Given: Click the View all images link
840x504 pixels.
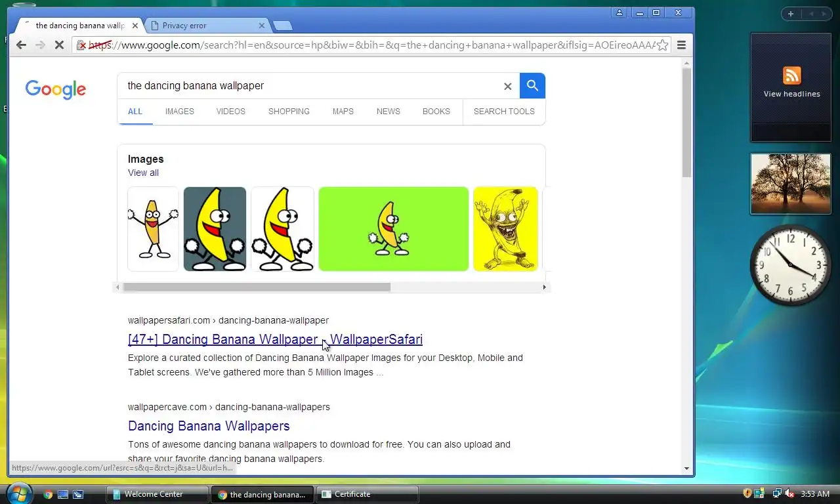Looking at the screenshot, I should (x=143, y=173).
